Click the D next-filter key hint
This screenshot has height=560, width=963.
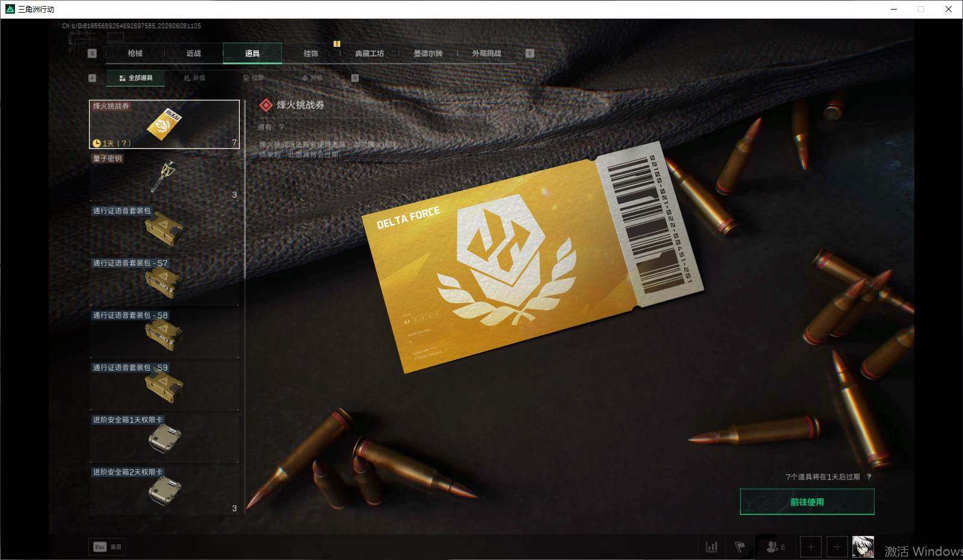click(355, 78)
